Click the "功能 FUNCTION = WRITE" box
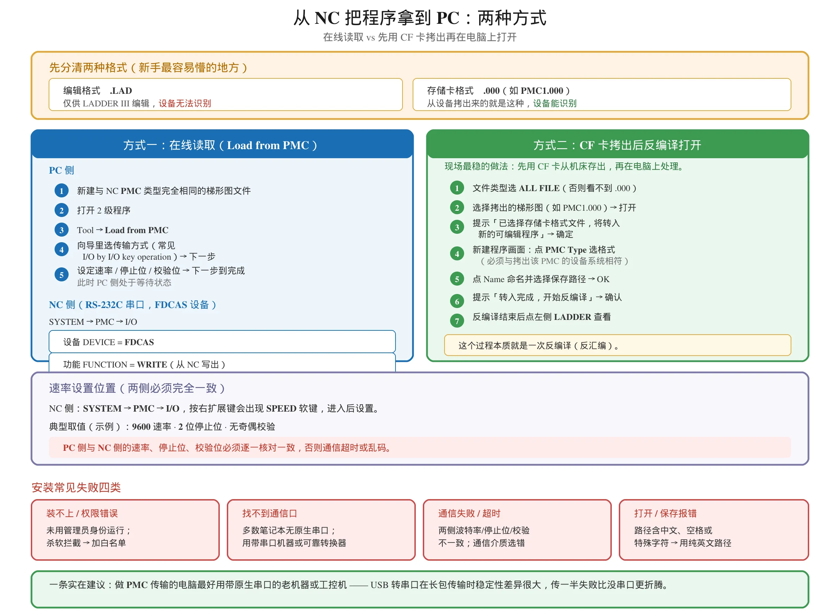Screen dimensions: 840x616 tap(222, 363)
